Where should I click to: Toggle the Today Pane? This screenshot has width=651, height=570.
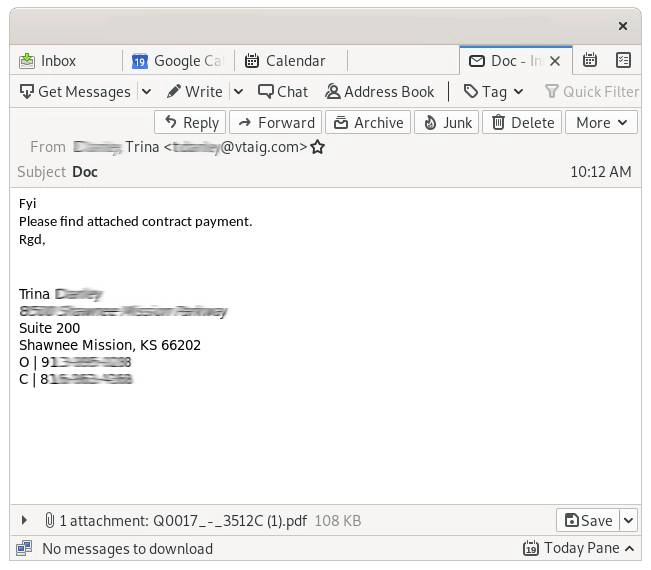(x=579, y=548)
